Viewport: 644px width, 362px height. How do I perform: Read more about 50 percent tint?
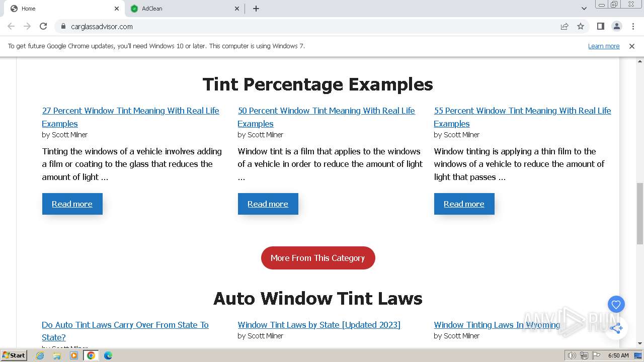point(268,204)
